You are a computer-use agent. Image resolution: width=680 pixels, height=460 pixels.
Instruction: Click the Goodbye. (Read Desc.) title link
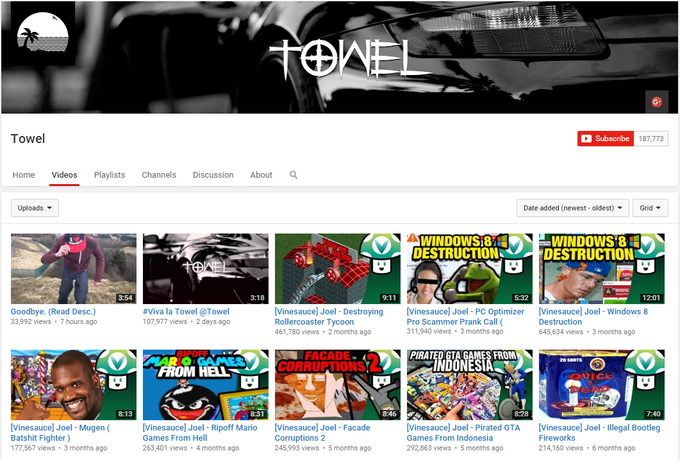(x=53, y=311)
